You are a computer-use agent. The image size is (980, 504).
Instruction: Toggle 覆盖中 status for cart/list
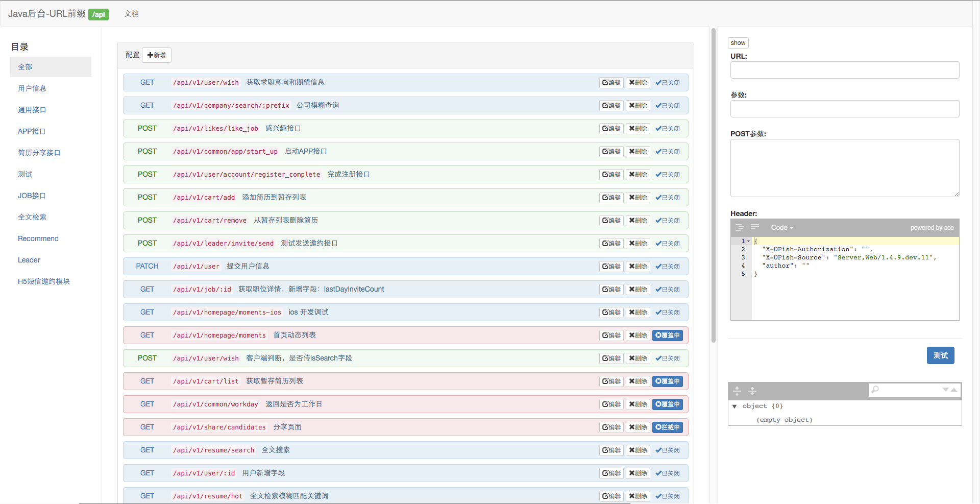(x=668, y=381)
